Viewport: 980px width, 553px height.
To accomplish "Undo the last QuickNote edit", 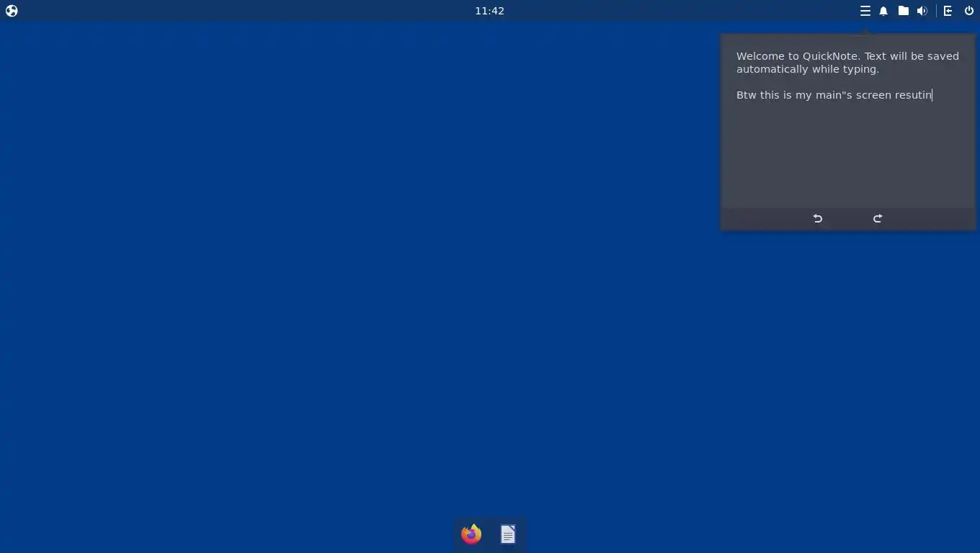I will [x=818, y=218].
